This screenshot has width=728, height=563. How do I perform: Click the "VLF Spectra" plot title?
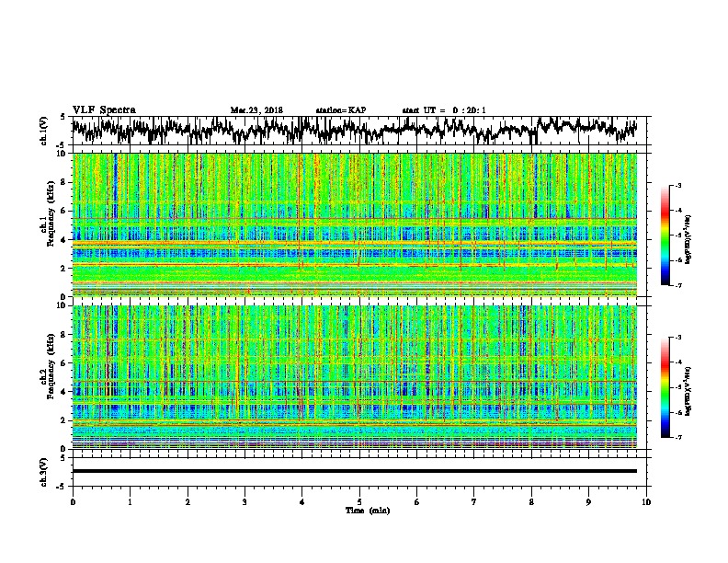(104, 110)
